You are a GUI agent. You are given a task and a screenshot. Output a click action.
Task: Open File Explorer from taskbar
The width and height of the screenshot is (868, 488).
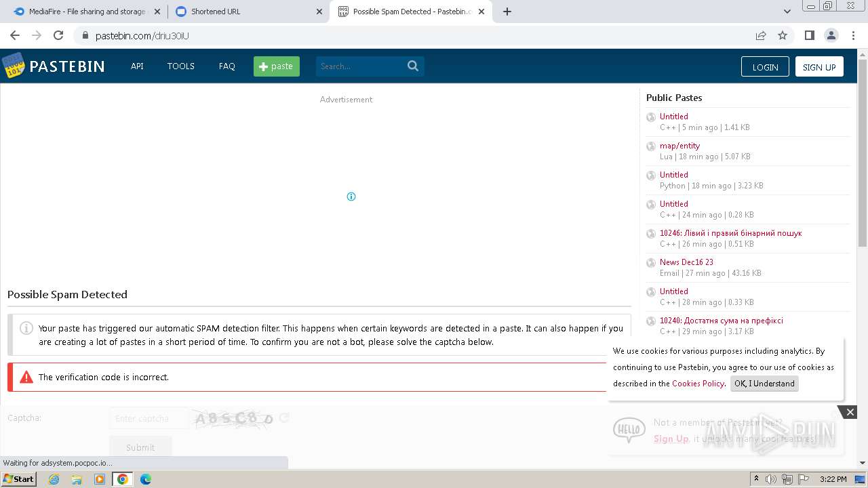coord(77,479)
